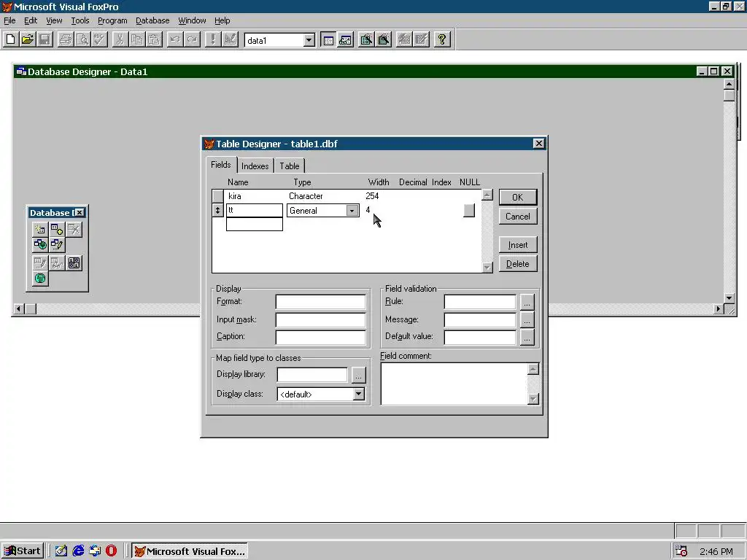This screenshot has width=747, height=560.
Task: Click the Save floppy disk icon
Action: (x=44, y=39)
